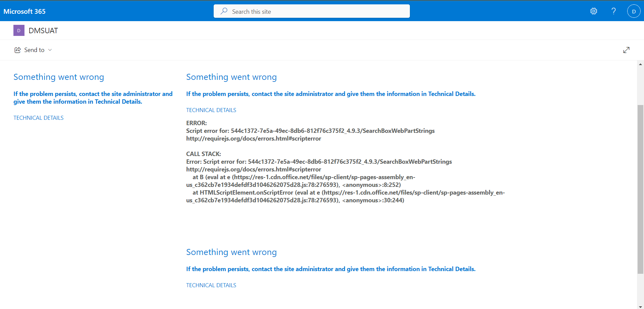Click Microsoft 365 in the top navigation

[24, 11]
